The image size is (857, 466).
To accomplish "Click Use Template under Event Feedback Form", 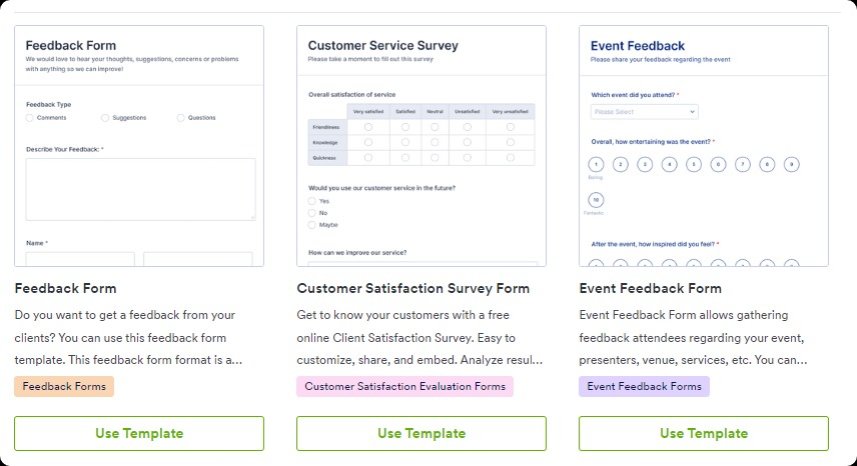I will pos(703,433).
